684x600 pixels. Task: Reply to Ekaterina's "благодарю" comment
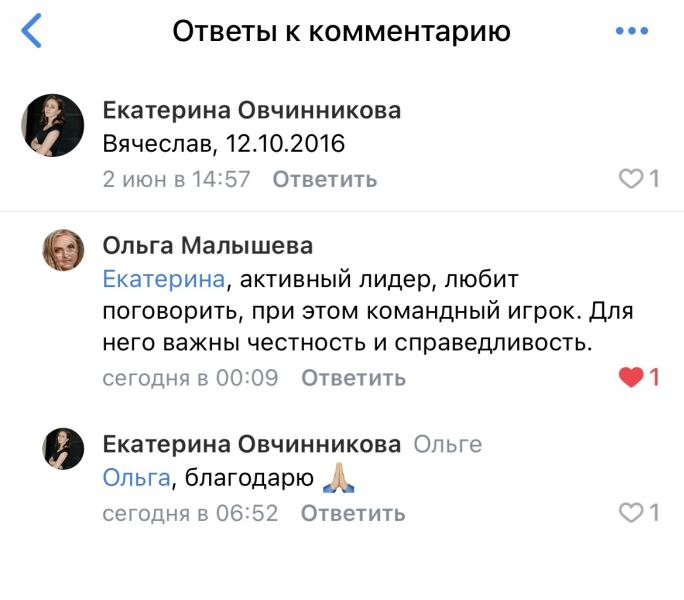[353, 514]
